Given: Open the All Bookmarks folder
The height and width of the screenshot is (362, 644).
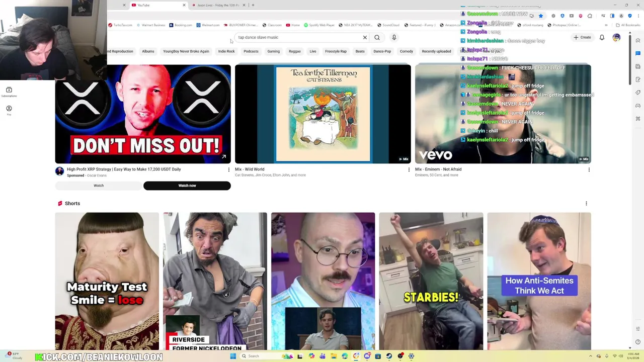Looking at the screenshot, I should 628,25.
